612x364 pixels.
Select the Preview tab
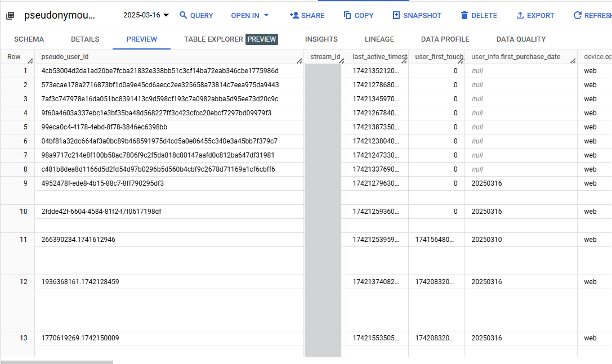point(142,39)
